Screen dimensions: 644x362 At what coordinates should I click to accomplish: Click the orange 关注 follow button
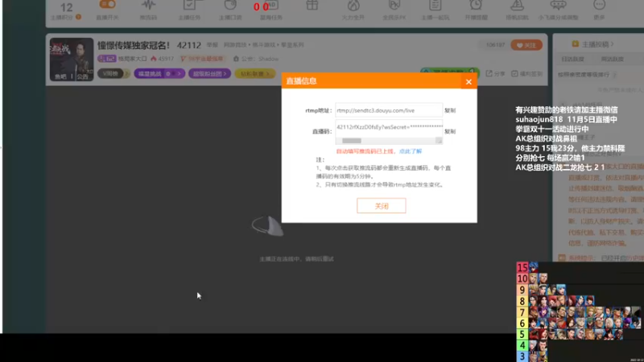point(526,45)
